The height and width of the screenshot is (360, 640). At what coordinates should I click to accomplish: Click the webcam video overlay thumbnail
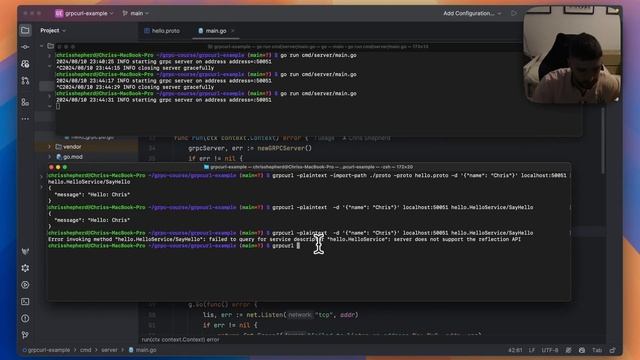click(572, 54)
